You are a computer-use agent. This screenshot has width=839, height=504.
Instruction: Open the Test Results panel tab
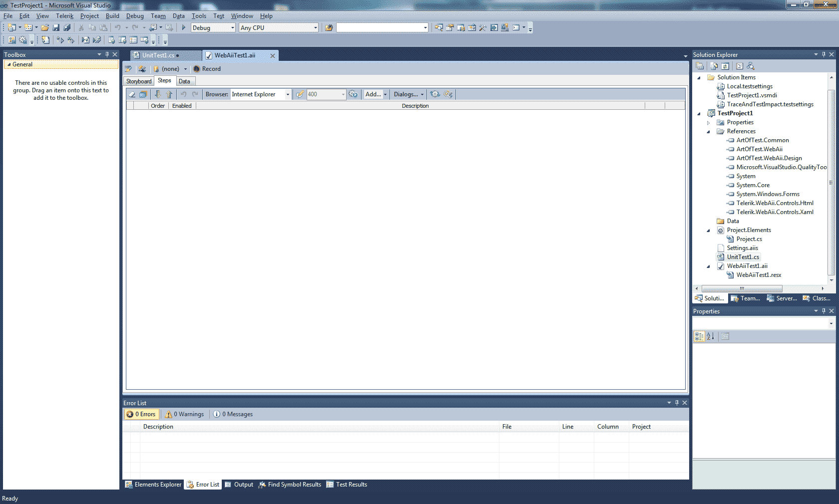(347, 485)
